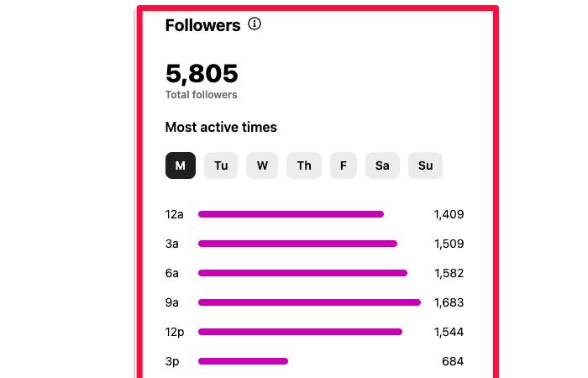The height and width of the screenshot is (378, 588).
Task: Switch to the Tuesday (Tu) tab
Action: 221,165
